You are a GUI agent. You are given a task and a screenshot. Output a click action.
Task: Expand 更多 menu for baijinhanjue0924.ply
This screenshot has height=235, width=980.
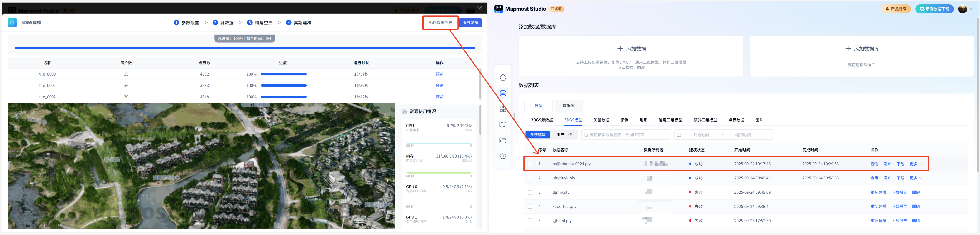[x=915, y=164]
